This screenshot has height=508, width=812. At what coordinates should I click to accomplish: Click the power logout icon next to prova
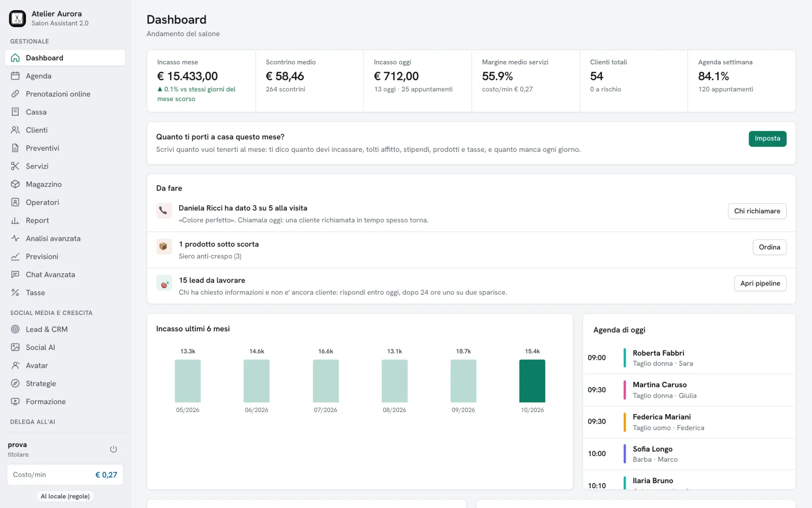tap(113, 449)
